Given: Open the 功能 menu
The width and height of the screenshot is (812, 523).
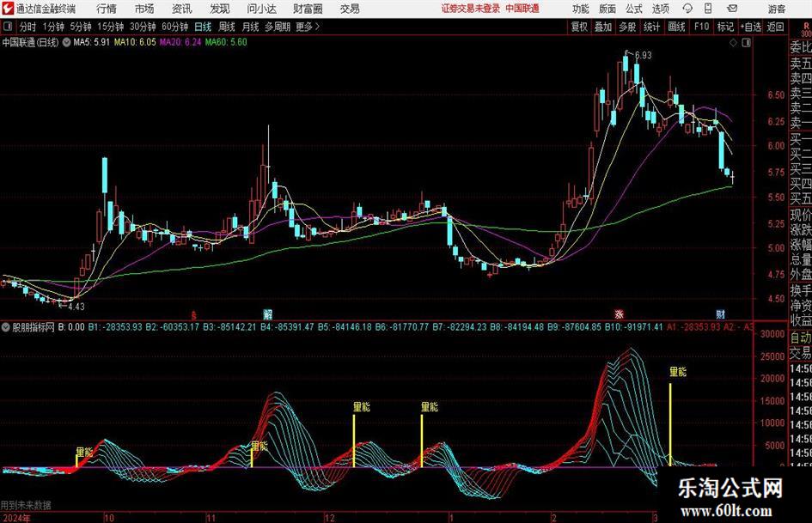Looking at the screenshot, I should (x=581, y=9).
